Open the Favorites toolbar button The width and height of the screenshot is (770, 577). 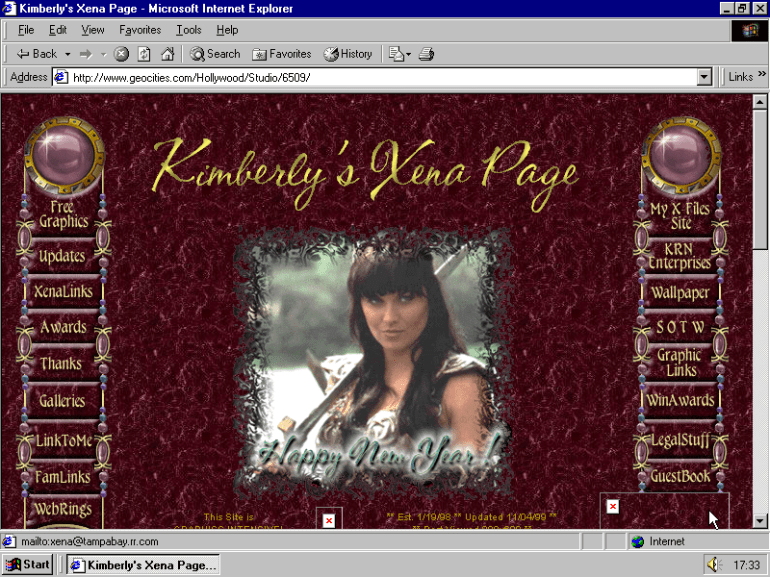281,54
